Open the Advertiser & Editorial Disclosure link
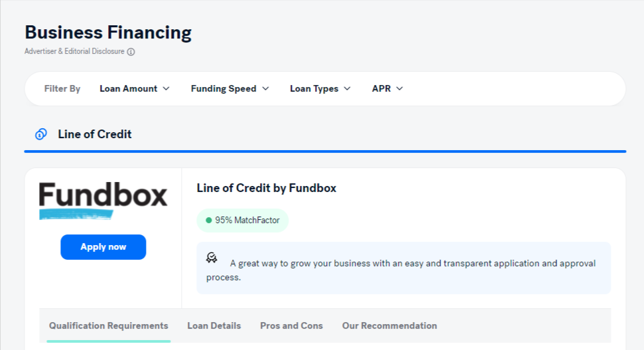This screenshot has width=644, height=350. 74,52
